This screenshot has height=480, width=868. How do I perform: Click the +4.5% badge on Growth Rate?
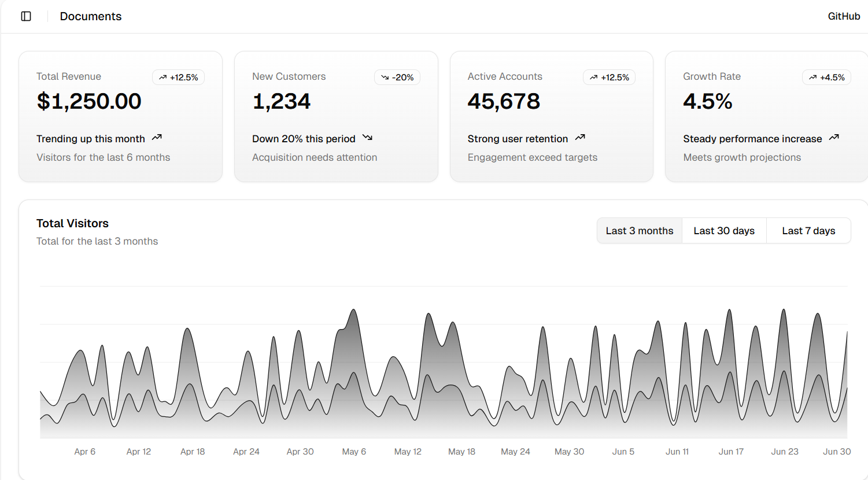coord(826,77)
